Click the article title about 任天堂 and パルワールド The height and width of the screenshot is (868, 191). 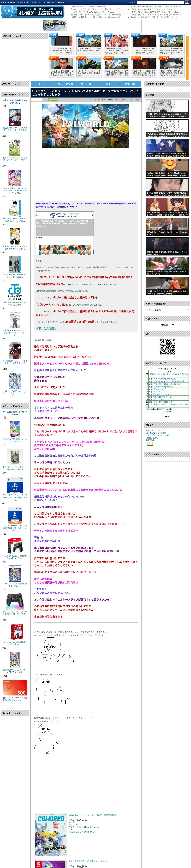85,93
